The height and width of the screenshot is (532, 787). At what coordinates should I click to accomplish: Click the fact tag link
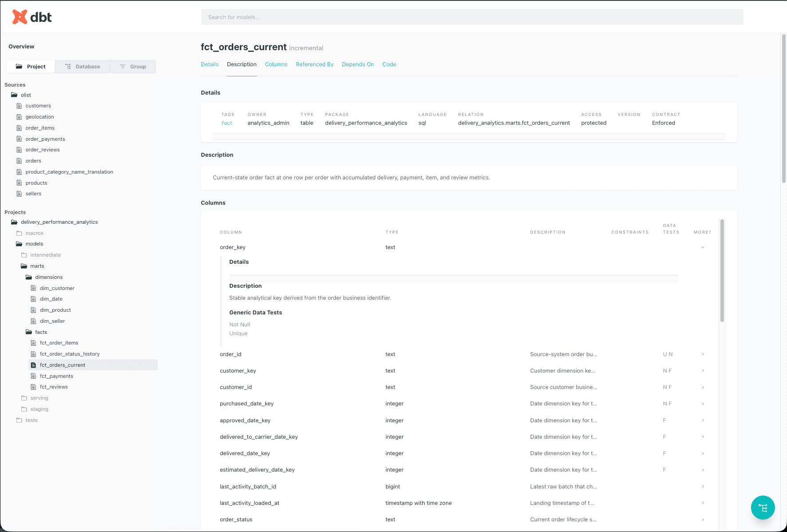[x=227, y=123]
